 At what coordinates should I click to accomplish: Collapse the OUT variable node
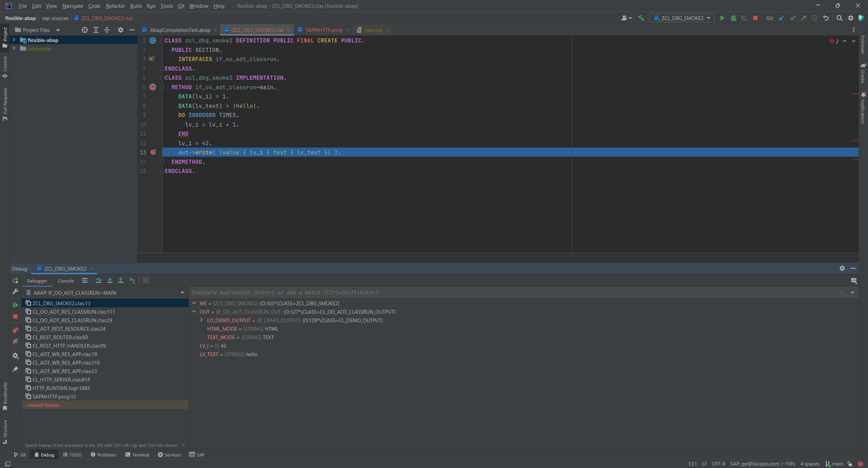point(194,312)
